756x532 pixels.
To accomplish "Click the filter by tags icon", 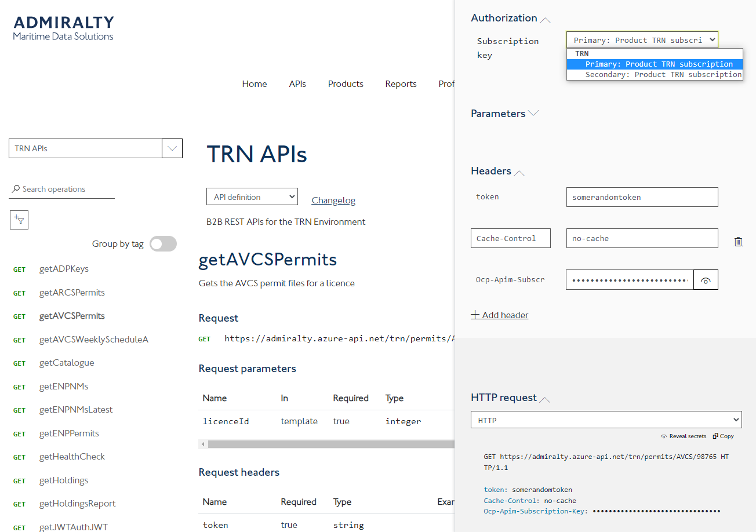I will tap(19, 220).
